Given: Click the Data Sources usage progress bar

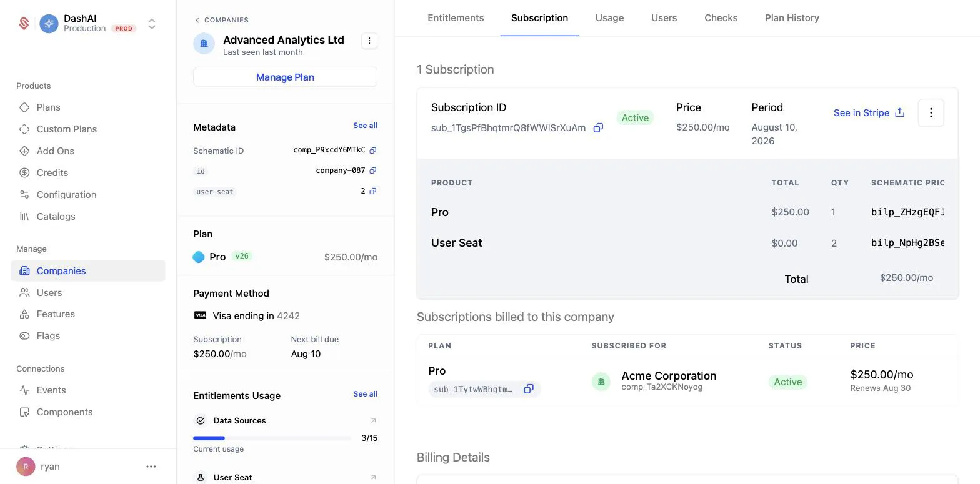Looking at the screenshot, I should click(x=272, y=438).
